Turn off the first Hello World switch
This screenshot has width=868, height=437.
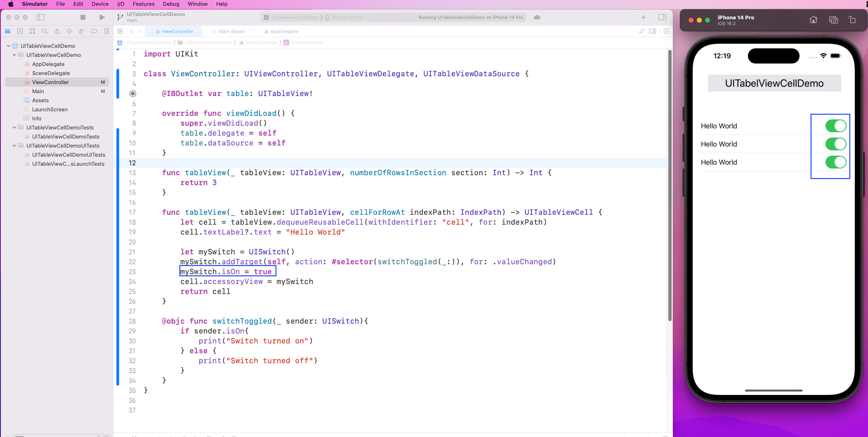(835, 126)
